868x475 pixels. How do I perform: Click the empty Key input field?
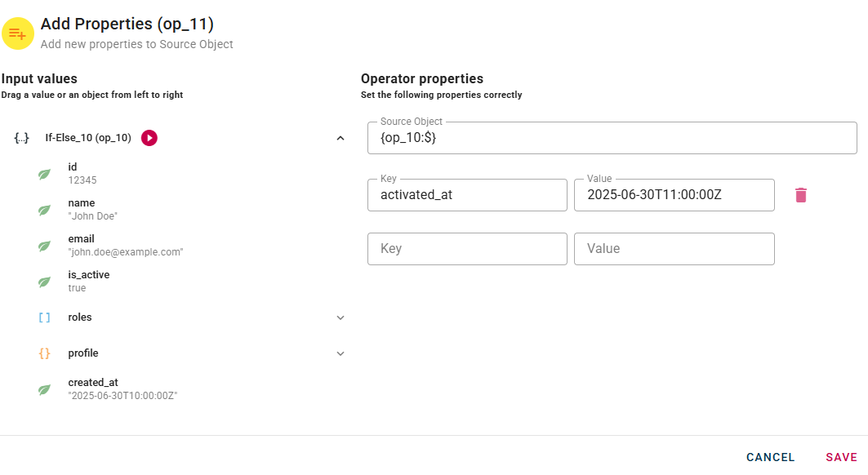point(467,249)
